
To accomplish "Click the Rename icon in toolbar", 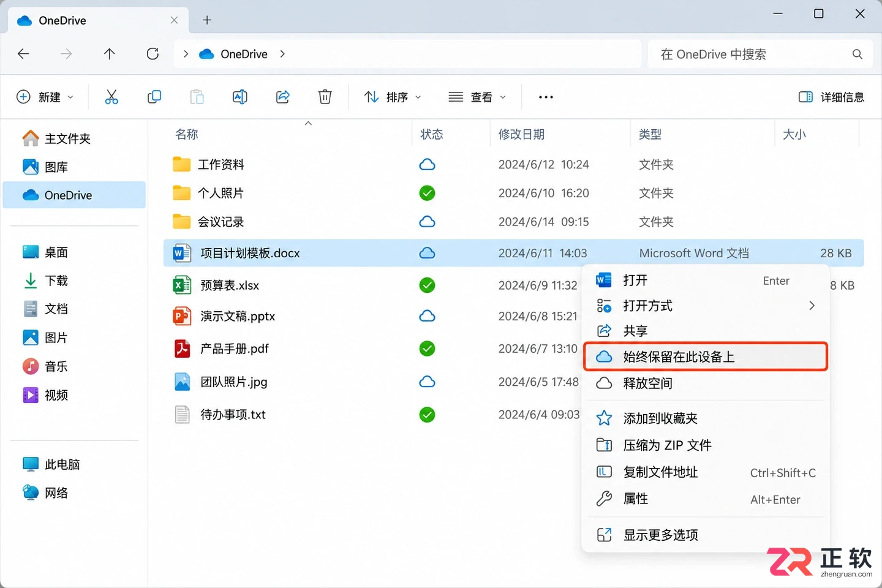I will 239,97.
